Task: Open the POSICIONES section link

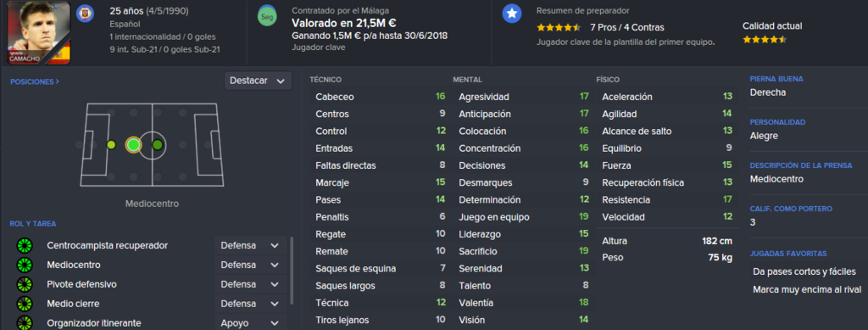Action: coord(34,81)
